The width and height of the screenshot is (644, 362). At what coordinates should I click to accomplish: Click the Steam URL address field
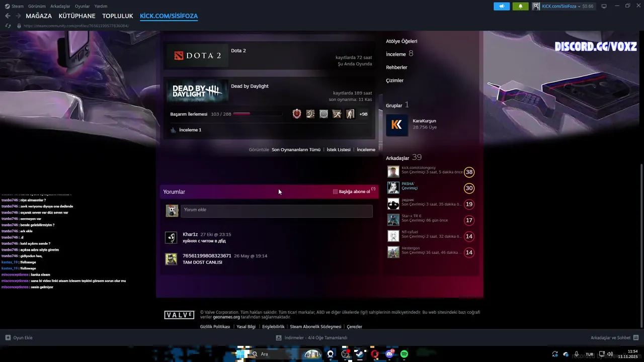tap(76, 26)
